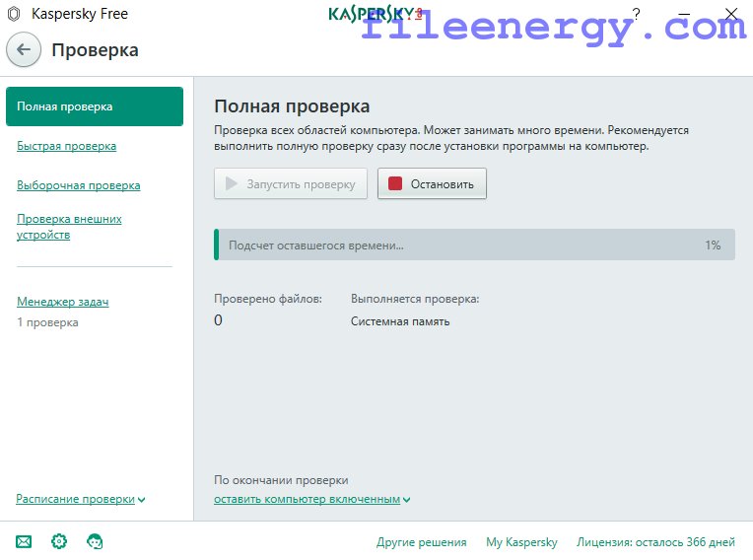
Task: Go back with the arrow button
Action: [23, 49]
